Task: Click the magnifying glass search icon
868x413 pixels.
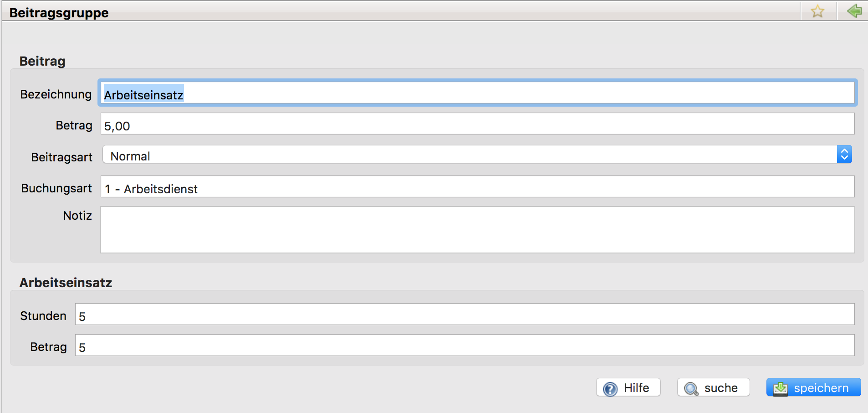Action: [x=691, y=388]
